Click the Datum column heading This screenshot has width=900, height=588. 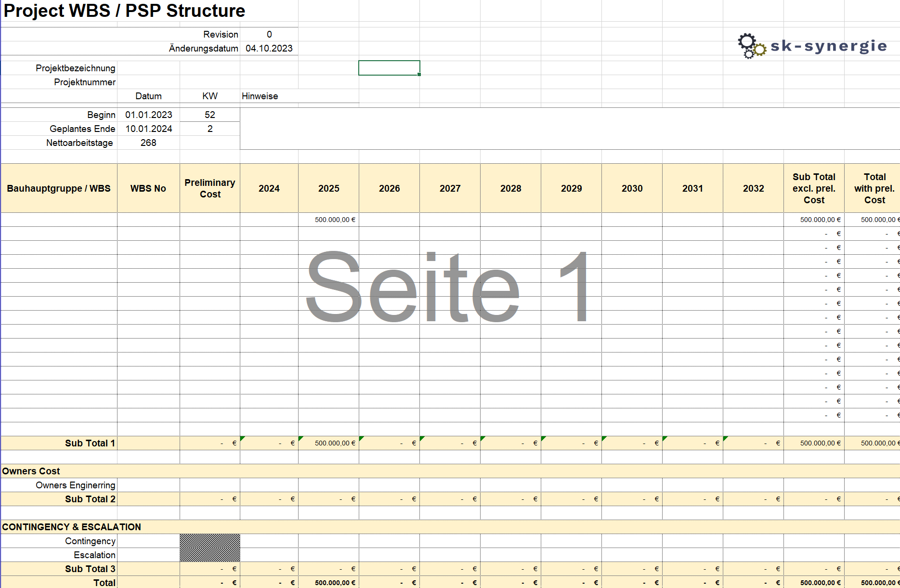pyautogui.click(x=148, y=96)
